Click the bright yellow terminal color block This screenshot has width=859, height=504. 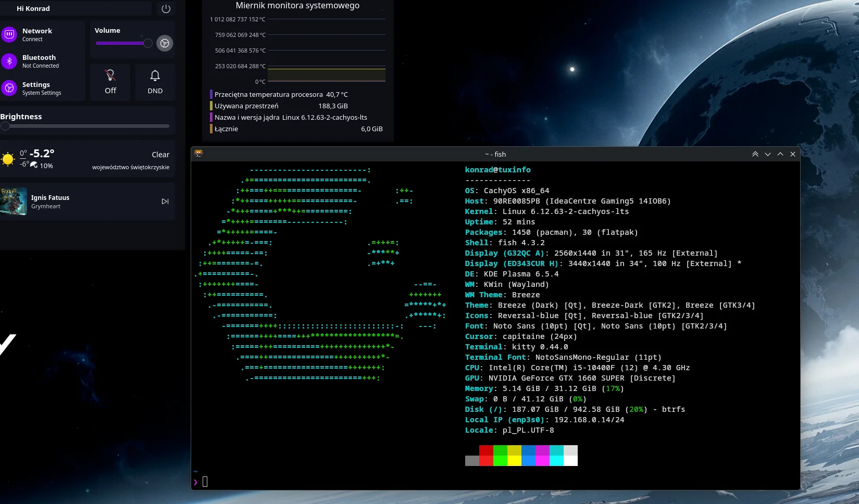514,461
